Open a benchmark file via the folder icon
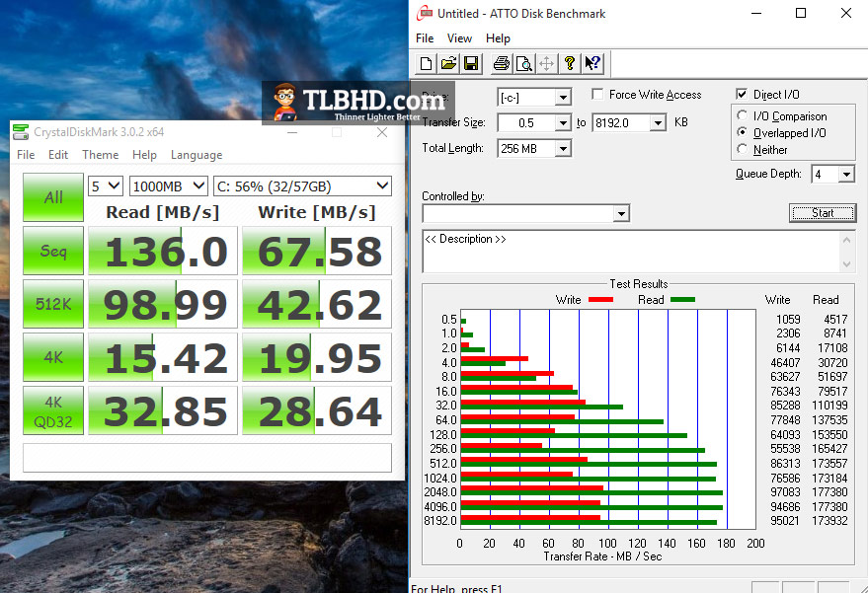This screenshot has width=868, height=593. [x=448, y=63]
